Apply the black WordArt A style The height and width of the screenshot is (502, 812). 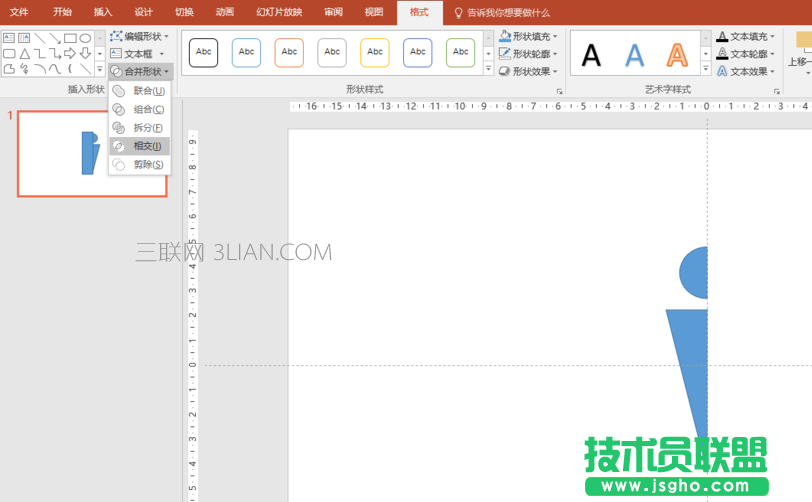coord(591,55)
